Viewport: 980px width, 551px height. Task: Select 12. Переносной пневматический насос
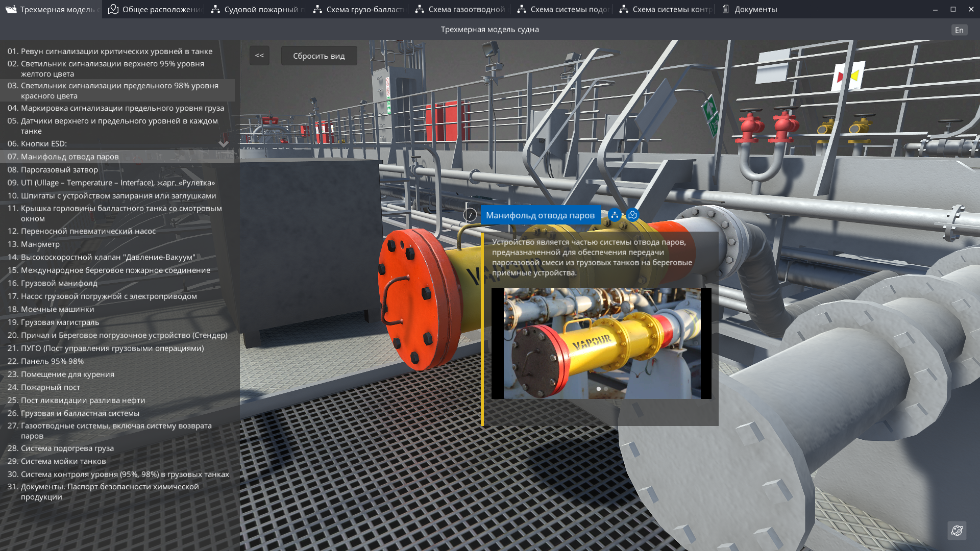point(117,231)
